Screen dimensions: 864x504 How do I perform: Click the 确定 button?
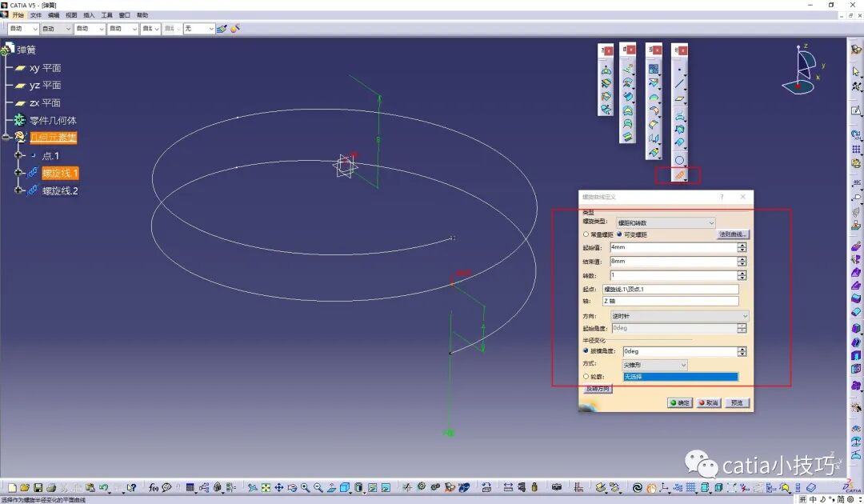(x=680, y=402)
